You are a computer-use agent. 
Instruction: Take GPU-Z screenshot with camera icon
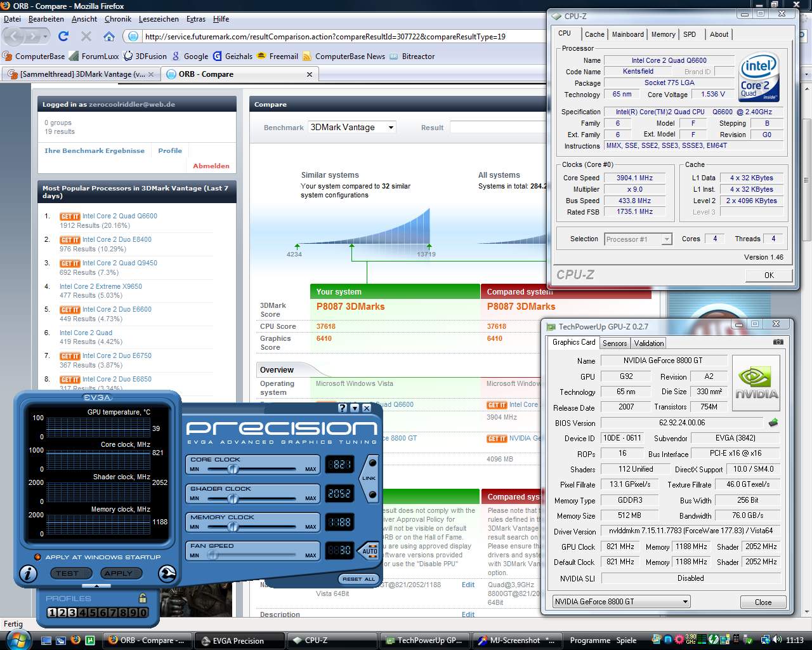778,342
